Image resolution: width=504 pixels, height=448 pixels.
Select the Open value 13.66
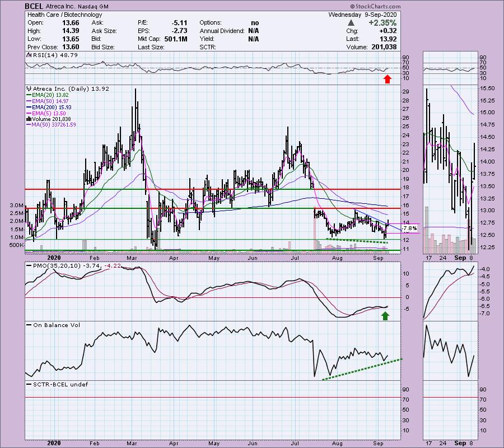point(71,23)
